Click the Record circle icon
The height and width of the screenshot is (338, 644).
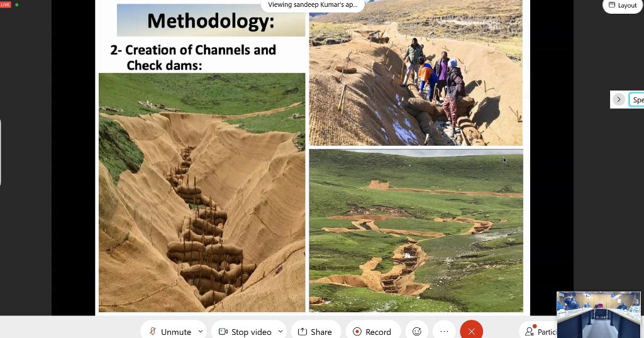357,332
